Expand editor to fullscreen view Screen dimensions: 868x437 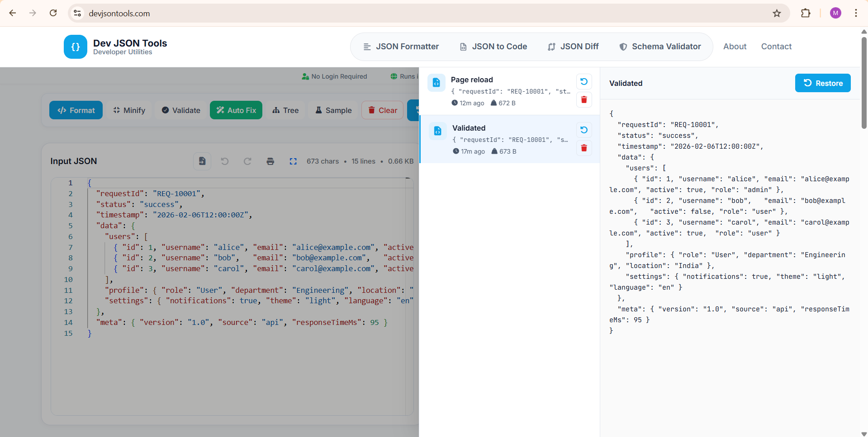(293, 161)
